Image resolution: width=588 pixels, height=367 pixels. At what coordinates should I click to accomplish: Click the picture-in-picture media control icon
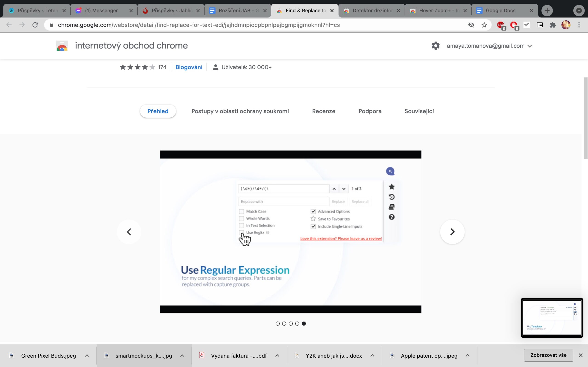[540, 25]
